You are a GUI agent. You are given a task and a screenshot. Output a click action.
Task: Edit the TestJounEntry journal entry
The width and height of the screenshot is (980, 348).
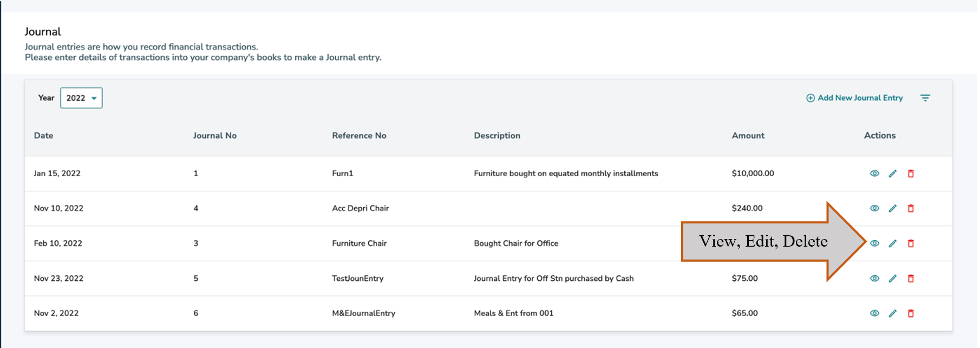click(893, 279)
